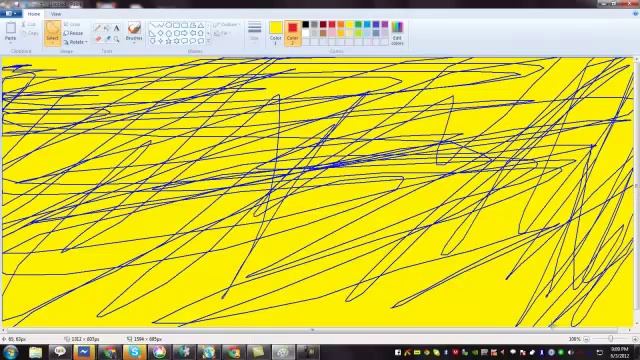This screenshot has height=360, width=640.
Task: Click the Paste clipboard icon
Action: (11, 28)
